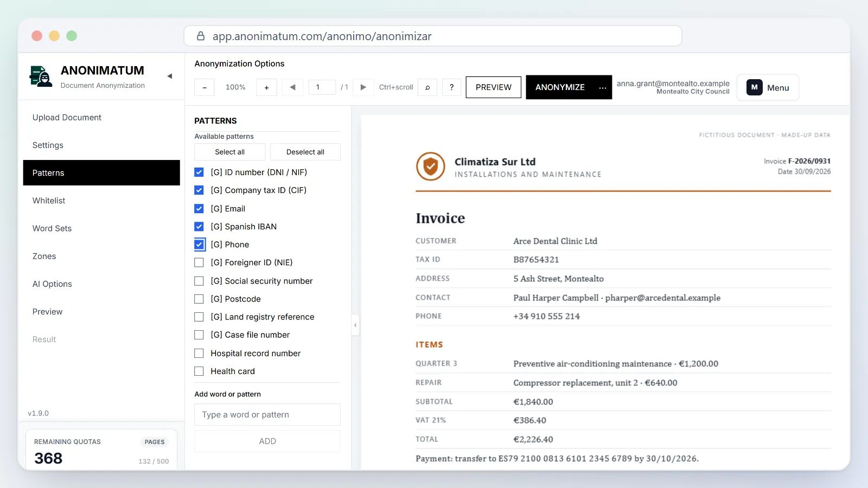Click the Deselect all patterns button
Screen dimensions: 868x488
305,152
